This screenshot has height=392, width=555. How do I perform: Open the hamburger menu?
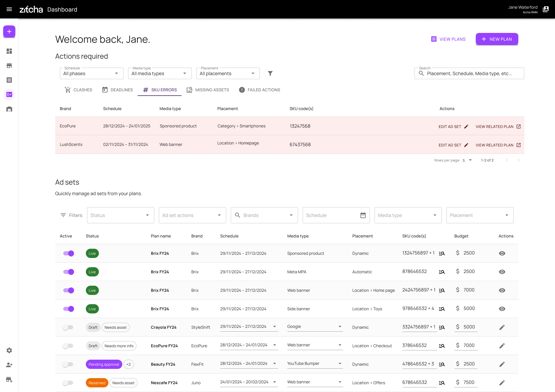tap(9, 9)
